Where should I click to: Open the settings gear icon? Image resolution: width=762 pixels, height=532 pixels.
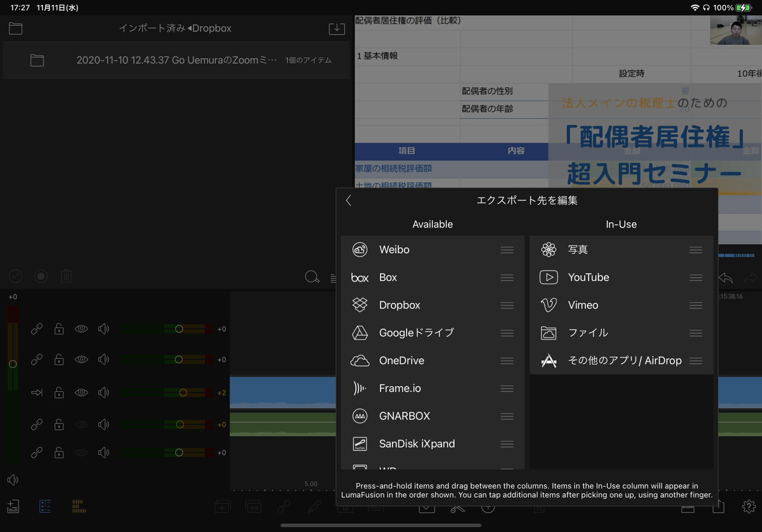pyautogui.click(x=749, y=506)
